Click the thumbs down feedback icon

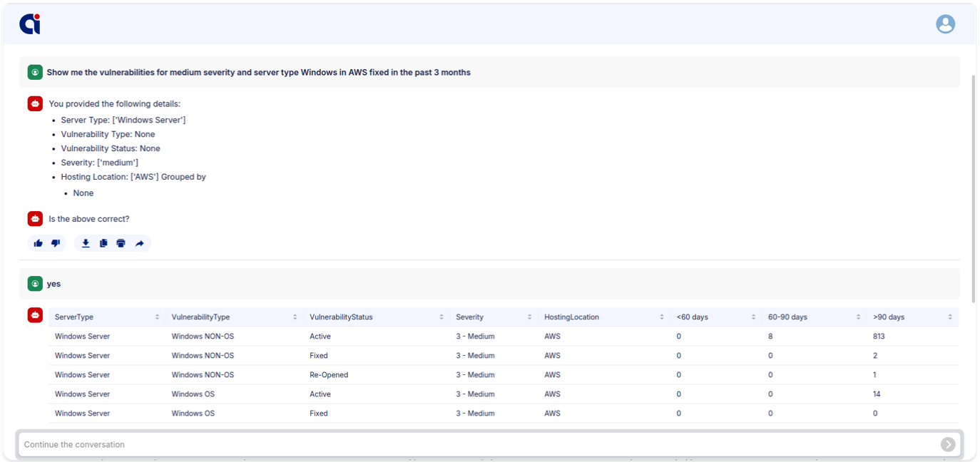[56, 243]
